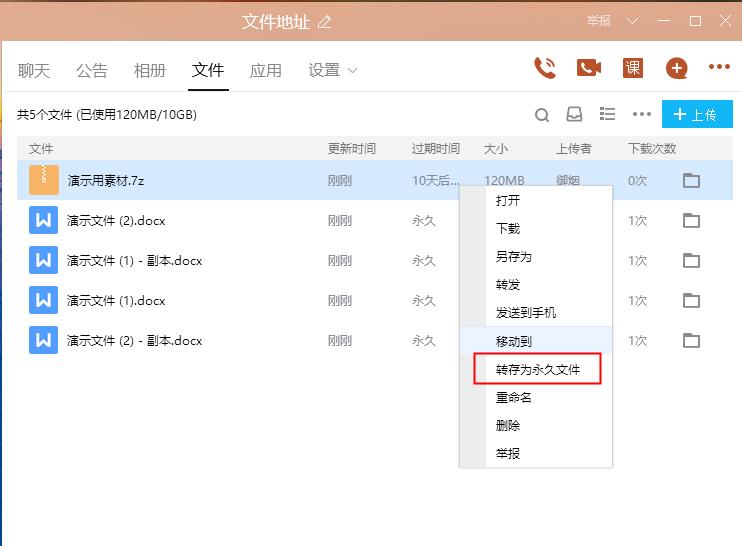Click the group title 文件地址
742x546 pixels.
(276, 22)
